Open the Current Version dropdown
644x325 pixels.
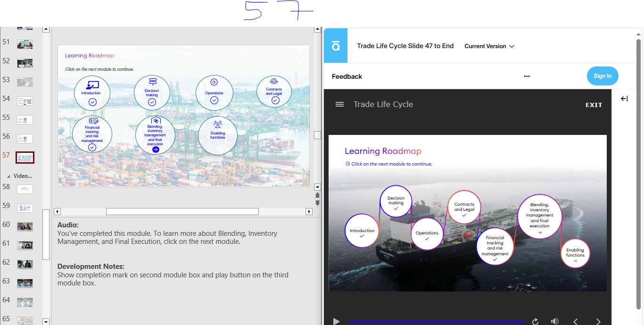(x=489, y=46)
